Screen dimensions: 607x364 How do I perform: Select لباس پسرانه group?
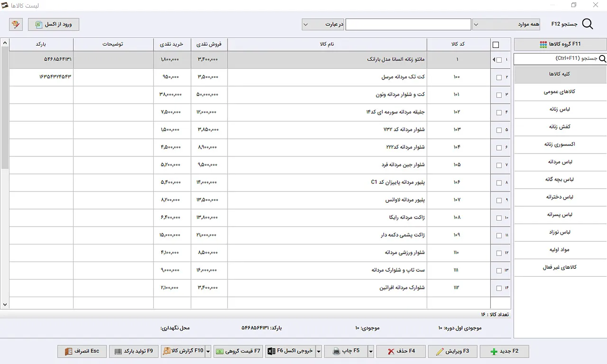(x=560, y=215)
